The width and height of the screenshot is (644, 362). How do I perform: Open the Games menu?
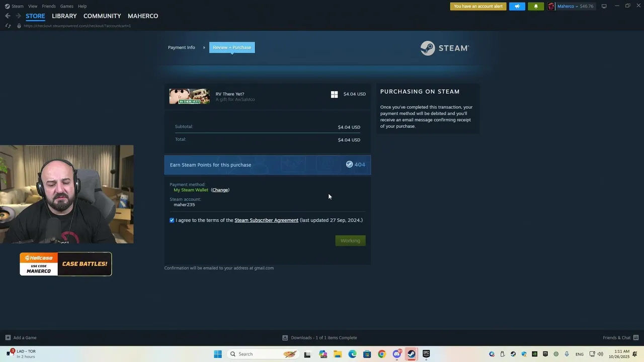(x=67, y=6)
